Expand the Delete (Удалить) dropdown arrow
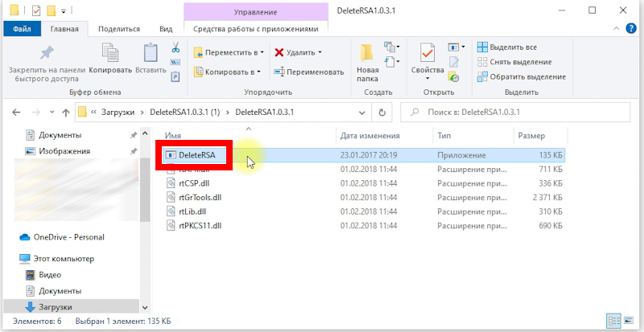644x332 pixels. tap(320, 52)
